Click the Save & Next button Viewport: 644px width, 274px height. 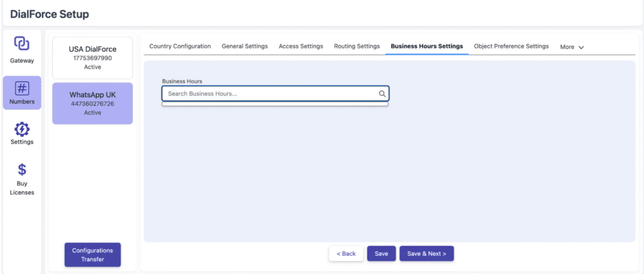coord(426,253)
